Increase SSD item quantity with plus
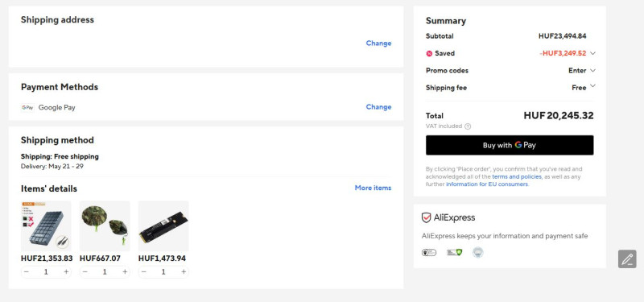 click(184, 272)
